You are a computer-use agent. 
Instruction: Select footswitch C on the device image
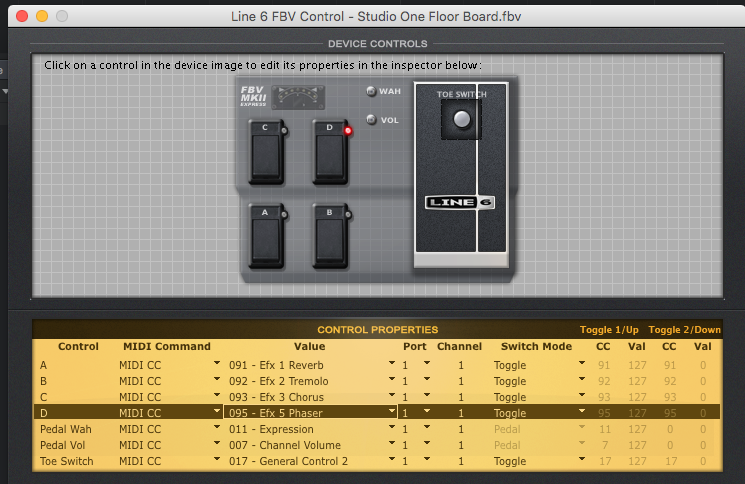266,152
